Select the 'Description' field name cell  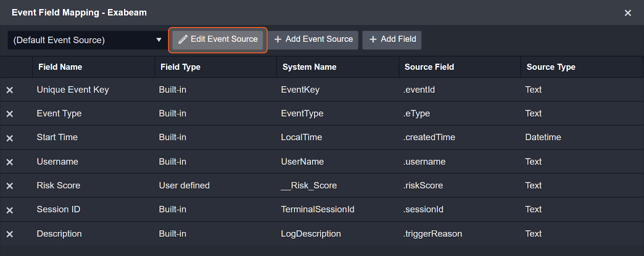tap(59, 233)
